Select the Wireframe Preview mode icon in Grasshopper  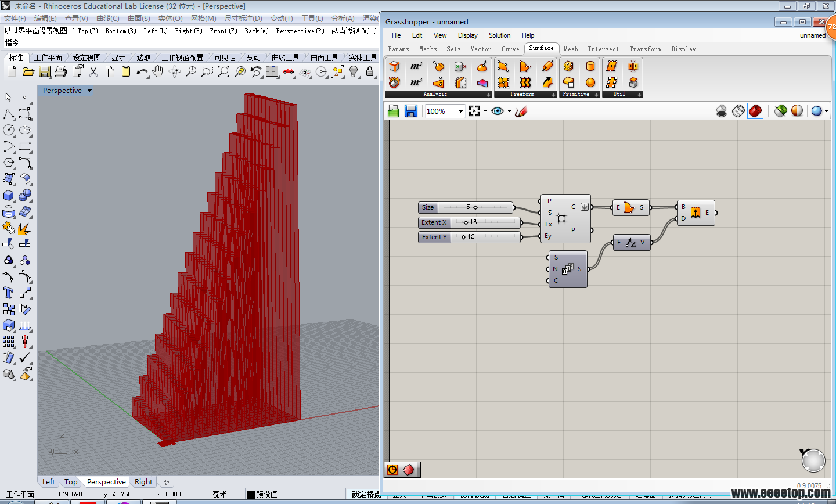point(738,111)
